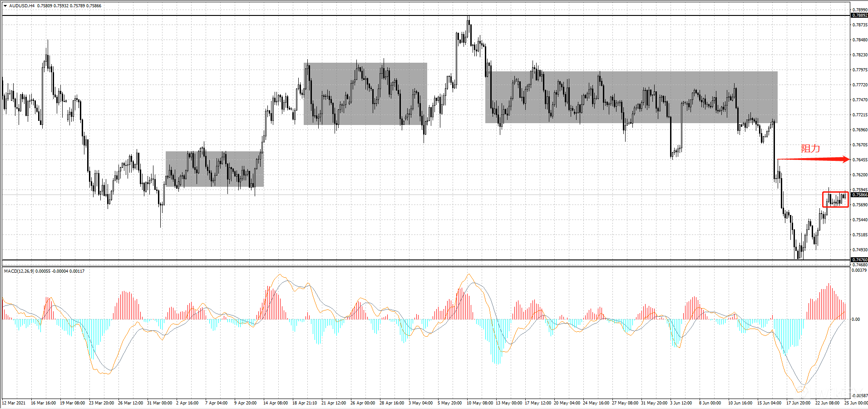868x409 pixels.
Task: Click the dropdown triangle beside AUDUSD,H4
Action: coord(5,6)
